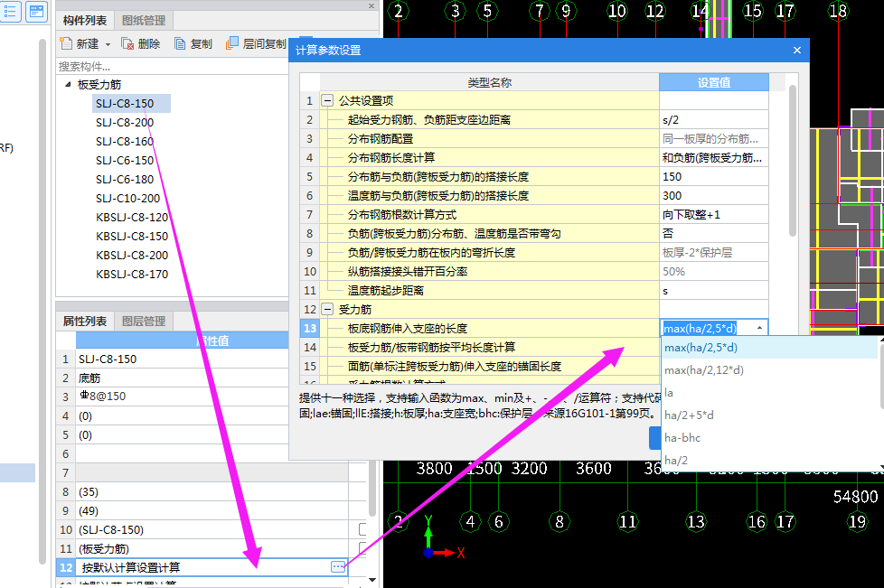
Task: Open ellipsis button in 按默认计算设置计算 row
Action: (x=338, y=567)
